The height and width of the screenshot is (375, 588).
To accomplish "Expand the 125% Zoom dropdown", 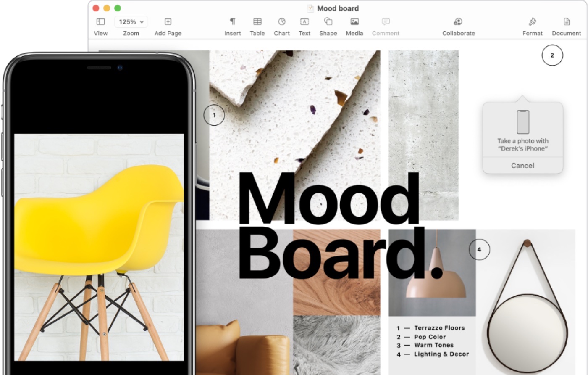I will [131, 22].
